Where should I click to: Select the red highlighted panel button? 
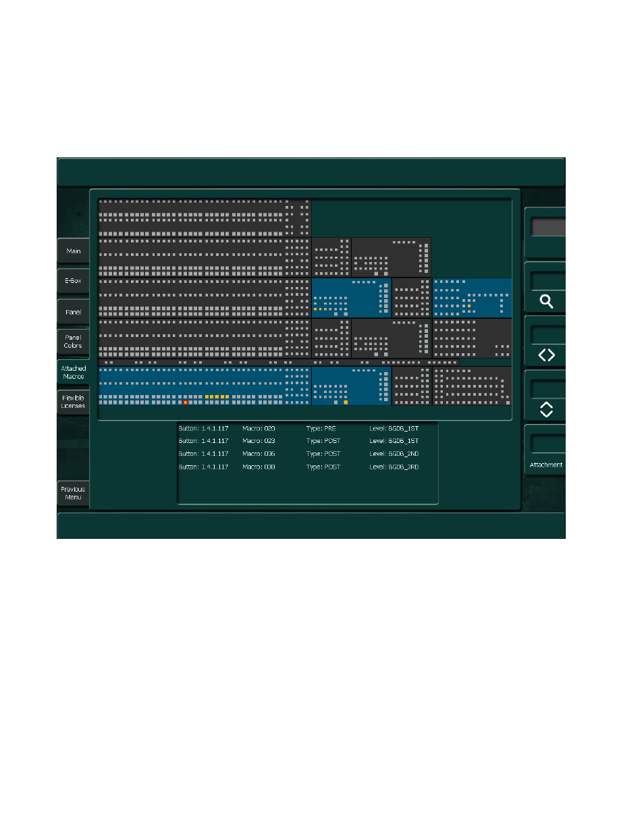pos(185,402)
